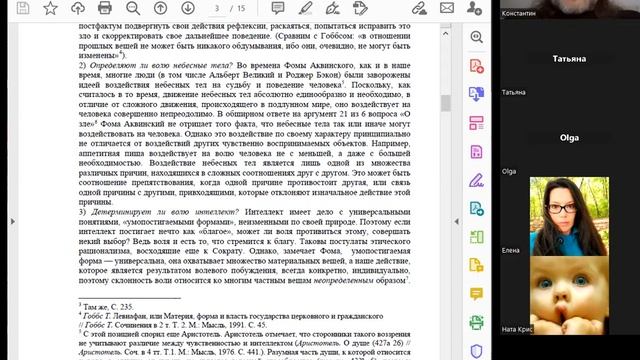The width and height of the screenshot is (640, 360).
Task: Print the document with printer icon
Action: tap(105, 8)
